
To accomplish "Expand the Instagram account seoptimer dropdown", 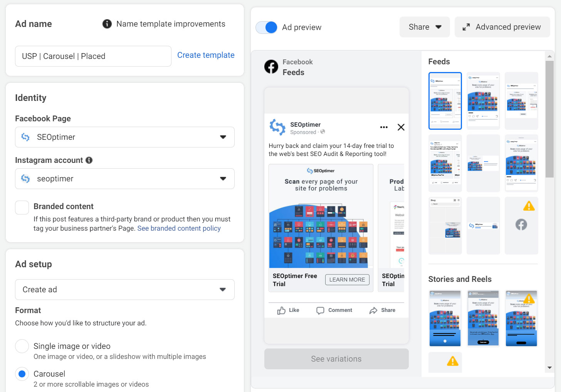I will click(x=124, y=179).
